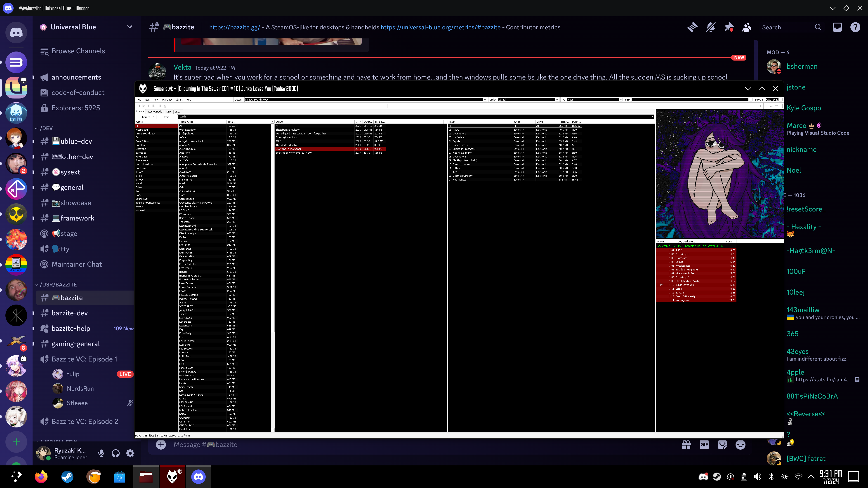
Task: Open the bazzite.gg link in topic
Action: pyautogui.click(x=235, y=27)
